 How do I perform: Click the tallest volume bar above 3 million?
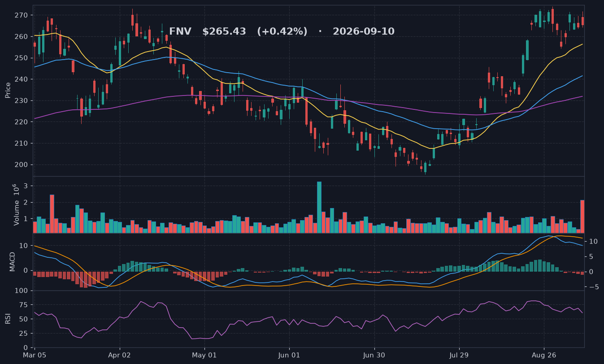pyautogui.click(x=319, y=207)
